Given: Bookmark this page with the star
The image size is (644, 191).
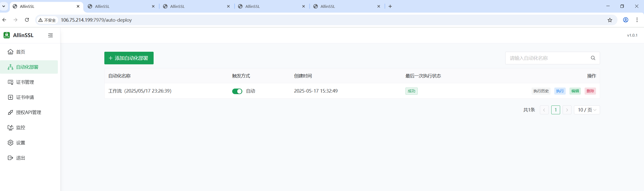Looking at the screenshot, I should (x=610, y=20).
